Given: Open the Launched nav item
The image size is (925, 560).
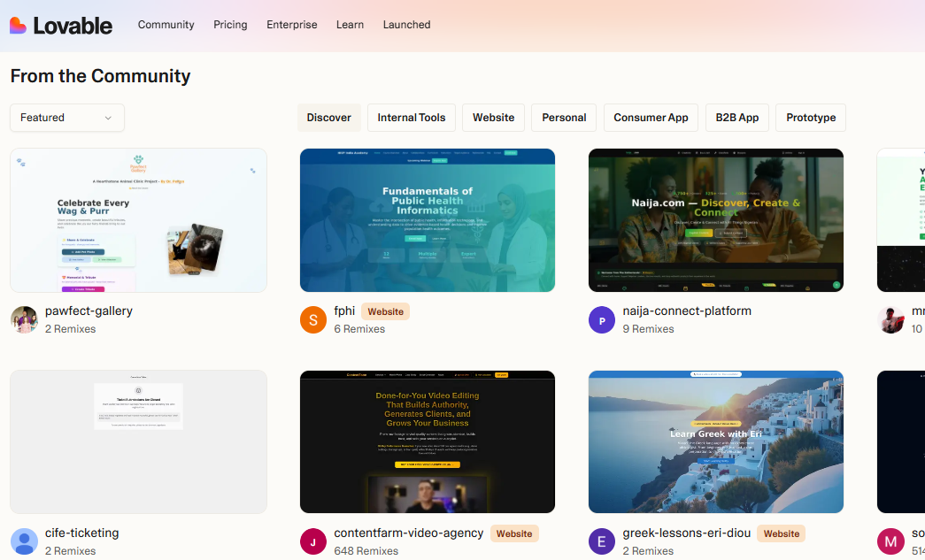Looking at the screenshot, I should click(x=406, y=25).
